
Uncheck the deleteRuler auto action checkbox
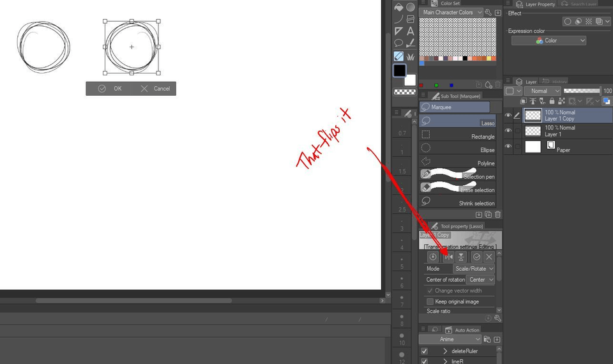tap(425, 351)
